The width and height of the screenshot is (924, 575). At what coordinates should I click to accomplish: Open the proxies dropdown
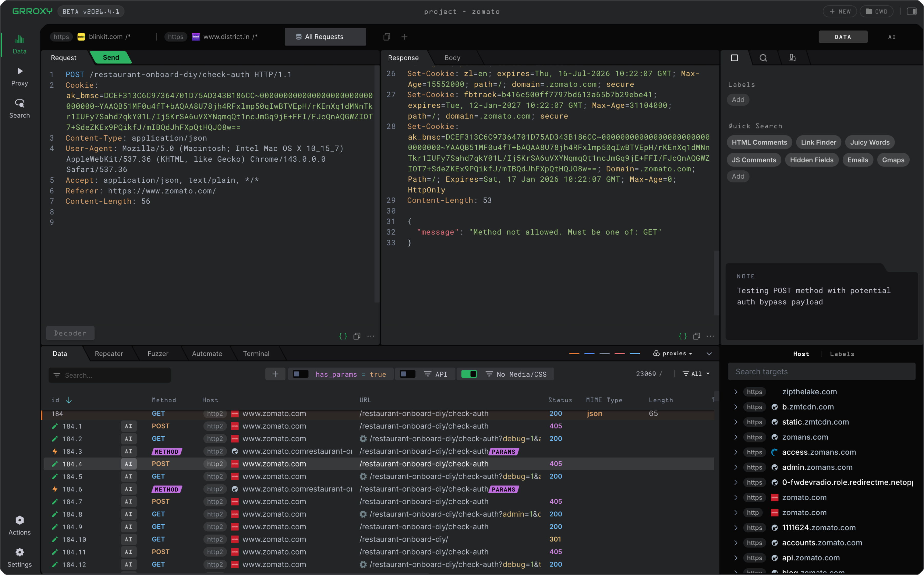[x=673, y=354]
